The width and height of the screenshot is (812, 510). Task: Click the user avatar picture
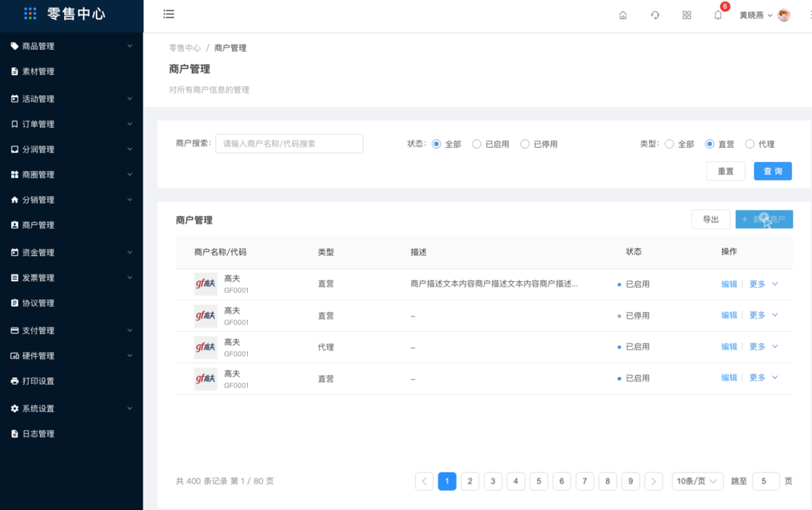tap(784, 15)
